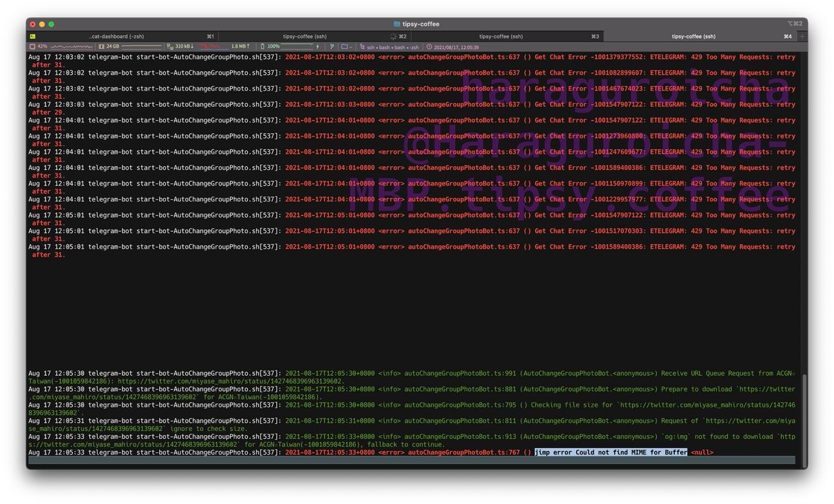Click the network throughput status component
Image resolution: width=834 pixels, height=504 pixels.
208,47
